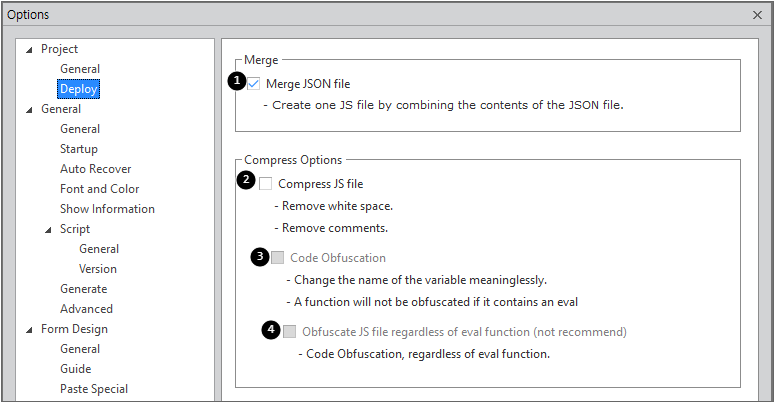Open the Auto Recover settings
Viewport: 774px width, 402px height.
pyautogui.click(x=95, y=169)
